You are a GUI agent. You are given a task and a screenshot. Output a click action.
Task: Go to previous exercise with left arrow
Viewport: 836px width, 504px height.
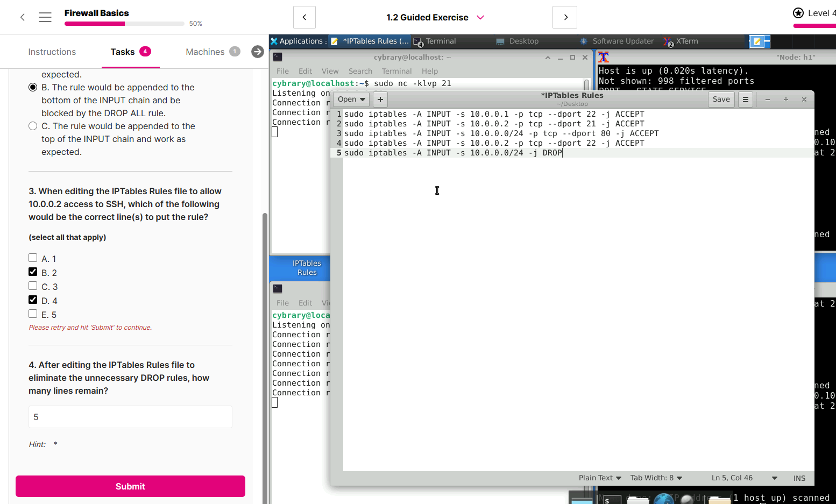coord(304,17)
